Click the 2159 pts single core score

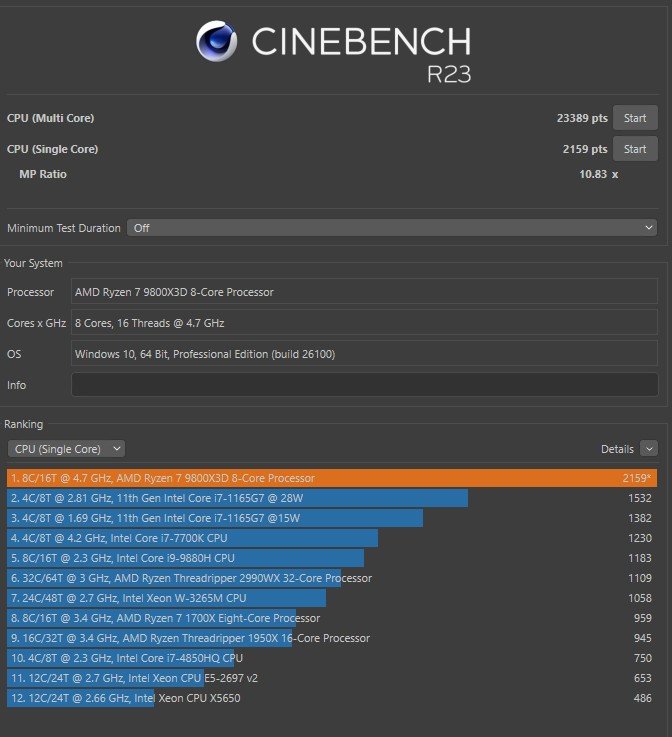585,149
